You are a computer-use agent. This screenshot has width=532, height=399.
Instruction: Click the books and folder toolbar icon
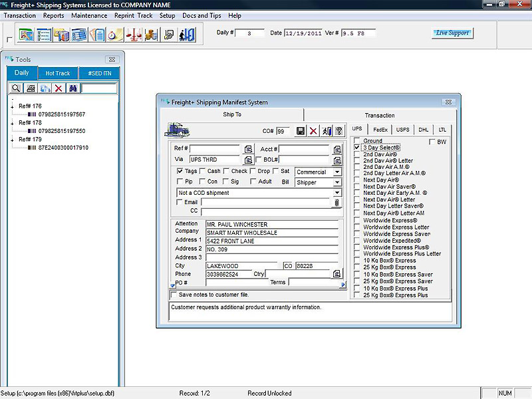click(62, 35)
